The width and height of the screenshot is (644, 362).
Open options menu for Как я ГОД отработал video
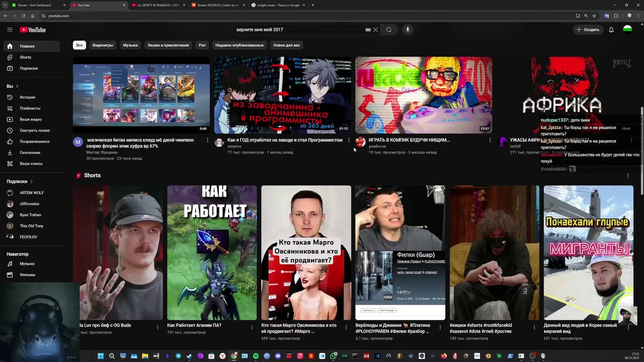click(x=349, y=140)
